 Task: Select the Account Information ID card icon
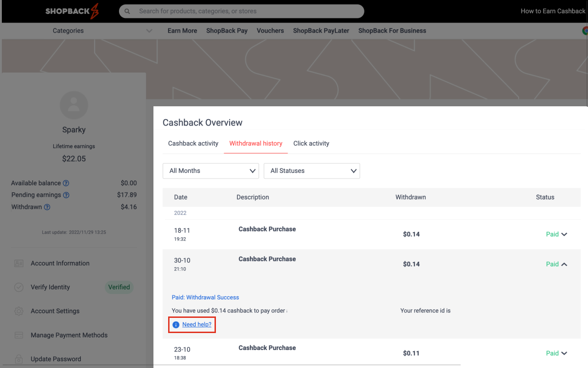tap(19, 263)
